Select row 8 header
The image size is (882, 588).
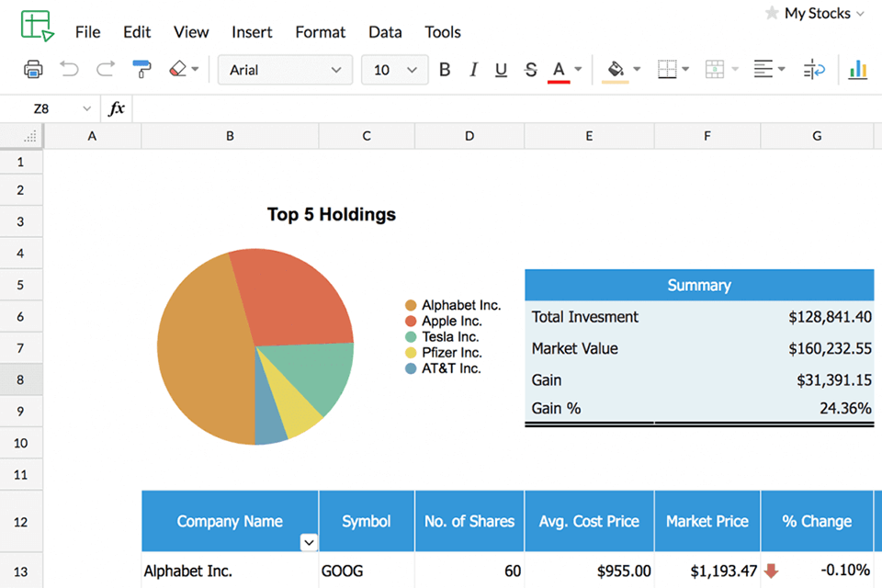click(21, 379)
